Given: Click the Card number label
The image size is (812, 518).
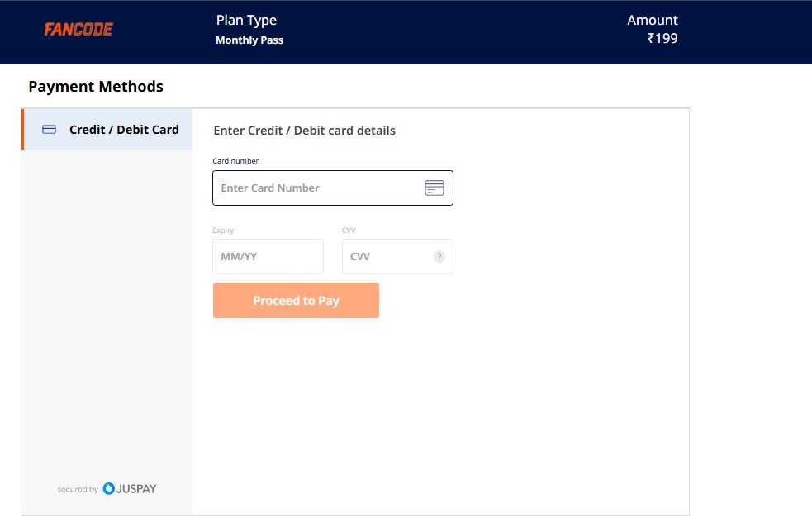Looking at the screenshot, I should [x=235, y=161].
